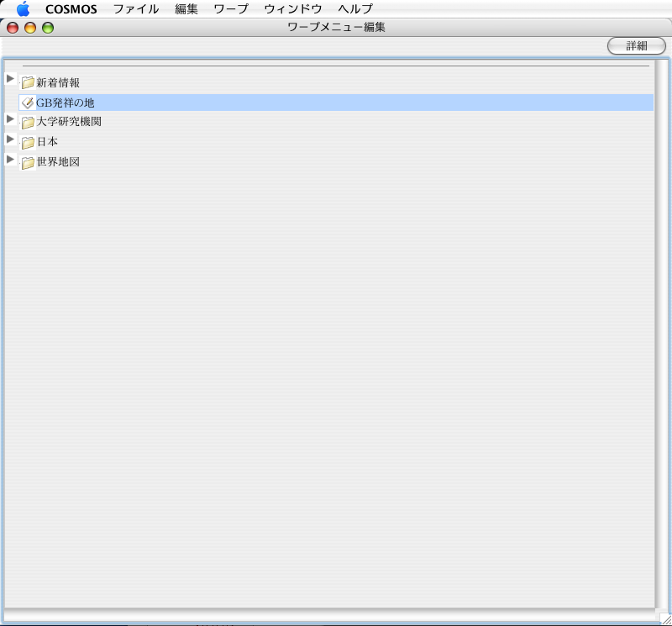
Task: Close the ワープメニュー編集 window
Action: click(13, 28)
